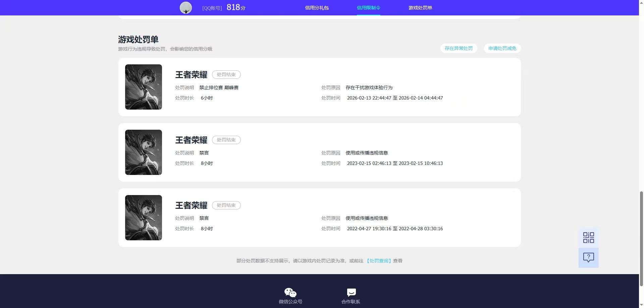
Task: Click the 818分 credit score
Action: (x=236, y=7)
